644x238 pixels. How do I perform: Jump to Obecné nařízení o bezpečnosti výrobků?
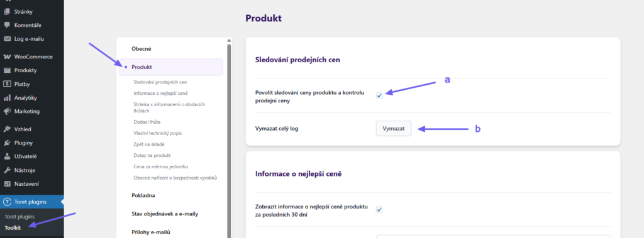(x=175, y=178)
